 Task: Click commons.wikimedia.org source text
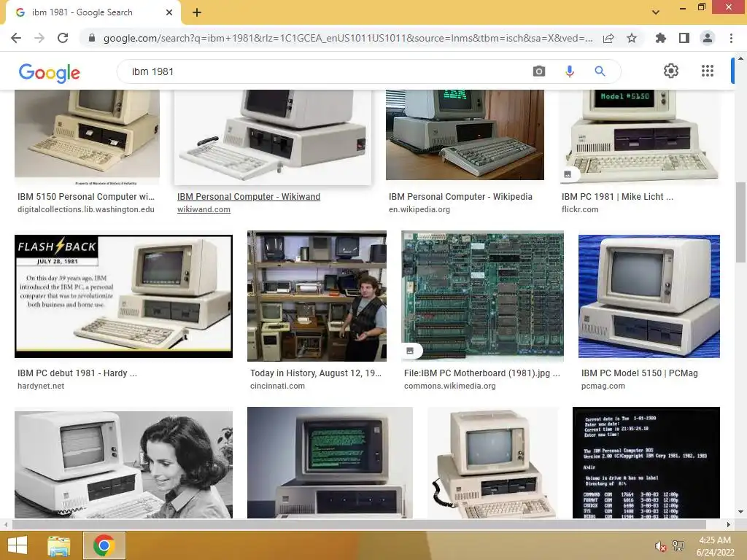pos(449,386)
